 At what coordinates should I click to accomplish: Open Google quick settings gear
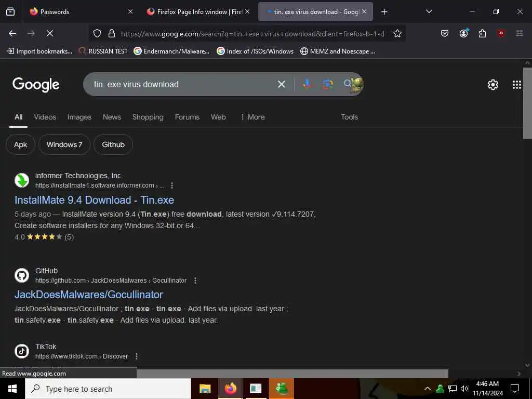click(493, 85)
